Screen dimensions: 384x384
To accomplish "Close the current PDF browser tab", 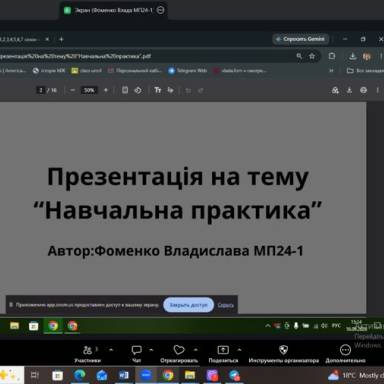I will point(47,39).
